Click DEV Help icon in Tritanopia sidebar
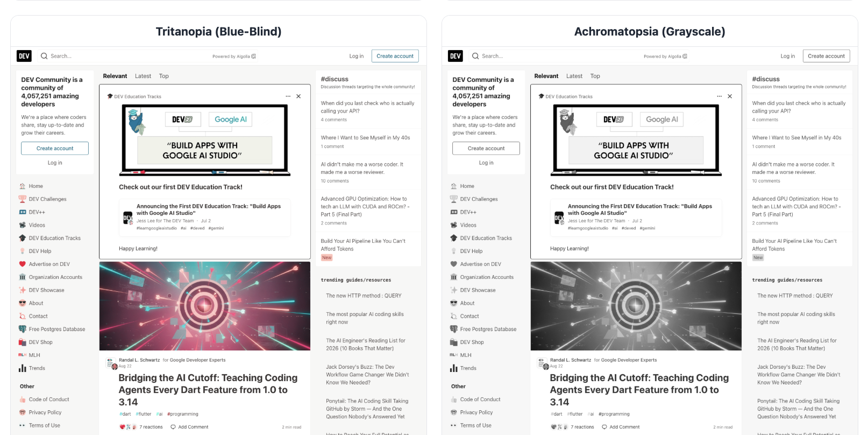Viewport: 868px width, 435px height. (x=23, y=251)
